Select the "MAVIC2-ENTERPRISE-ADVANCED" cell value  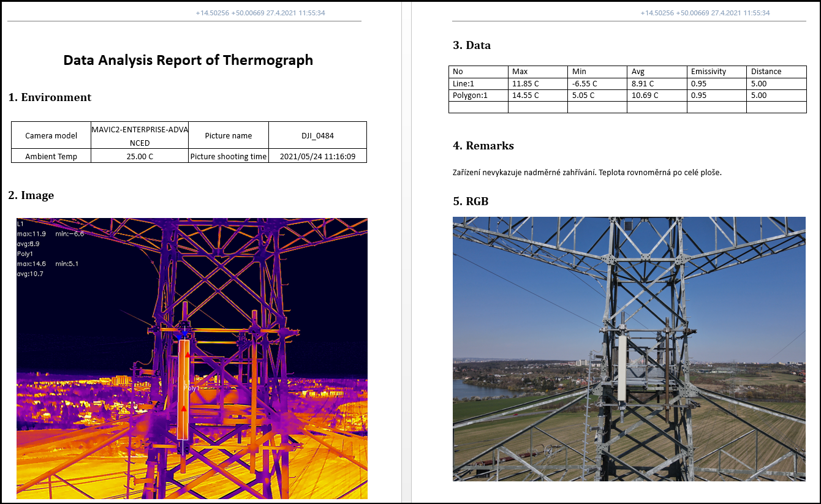click(140, 135)
